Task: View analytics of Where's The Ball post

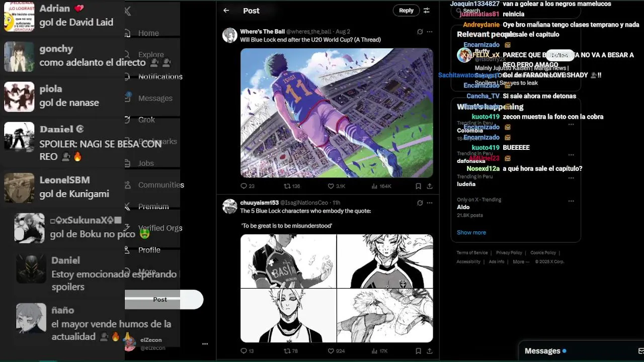Action: 381,186
